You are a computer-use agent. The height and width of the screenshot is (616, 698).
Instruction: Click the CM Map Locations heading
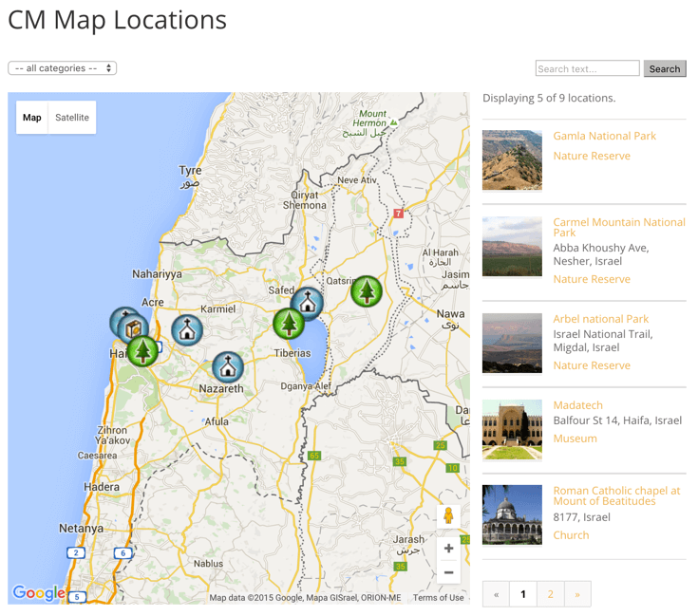click(118, 20)
